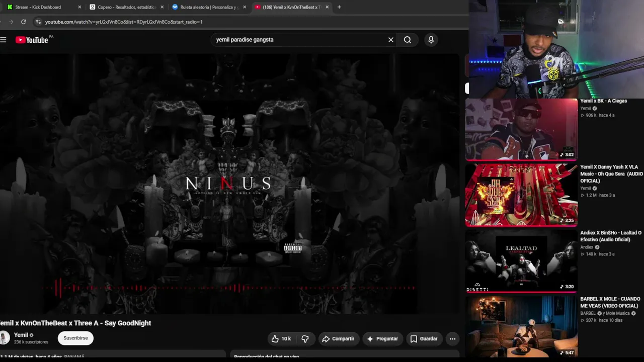Go forward in browser history
The width and height of the screenshot is (644, 362).
pos(11,22)
